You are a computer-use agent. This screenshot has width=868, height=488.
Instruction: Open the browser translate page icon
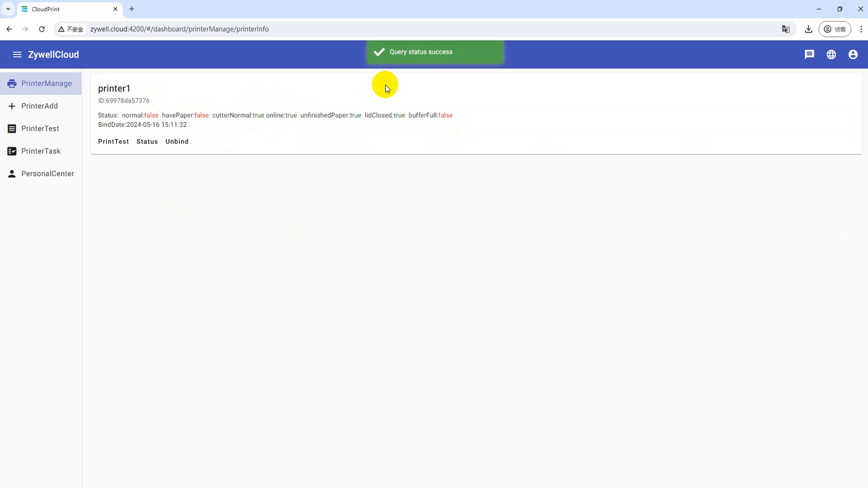[x=786, y=29]
